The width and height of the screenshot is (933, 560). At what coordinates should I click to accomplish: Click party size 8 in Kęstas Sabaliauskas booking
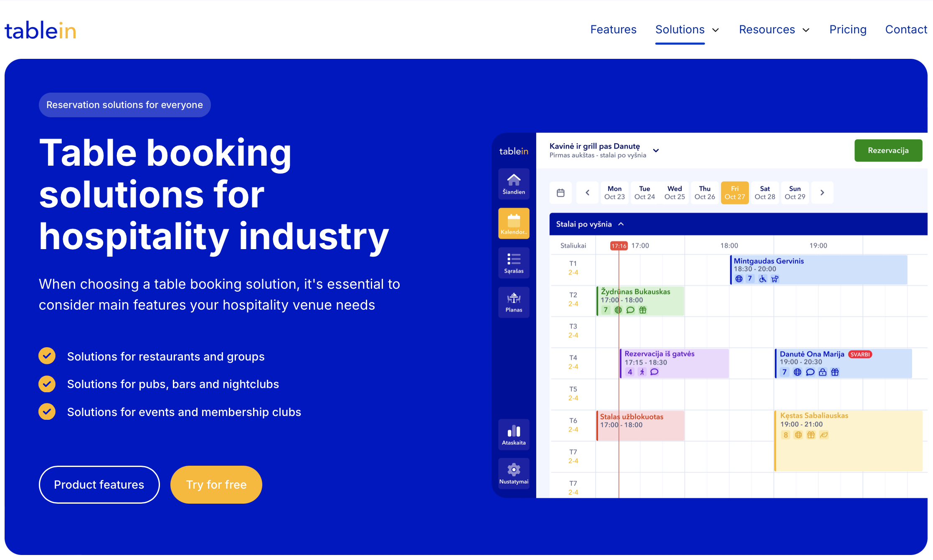point(786,435)
